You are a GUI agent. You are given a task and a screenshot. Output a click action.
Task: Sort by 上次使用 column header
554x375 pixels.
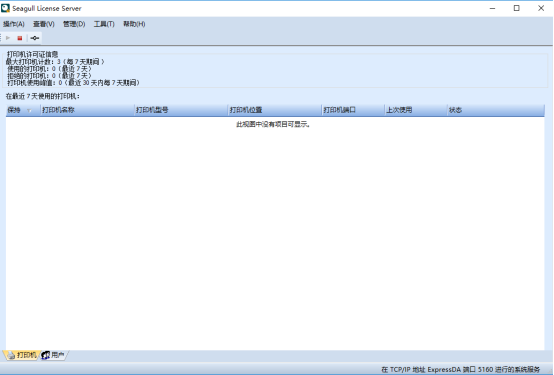tap(416, 110)
